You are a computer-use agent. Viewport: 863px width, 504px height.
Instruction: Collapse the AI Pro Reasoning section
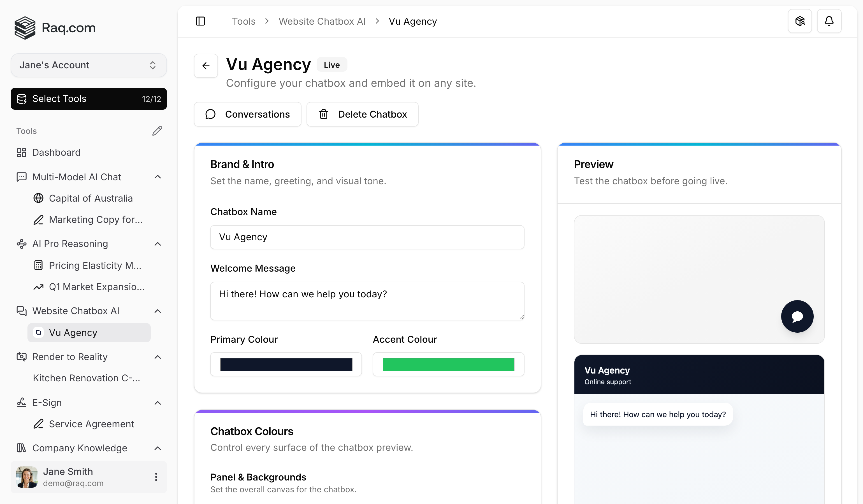(157, 244)
